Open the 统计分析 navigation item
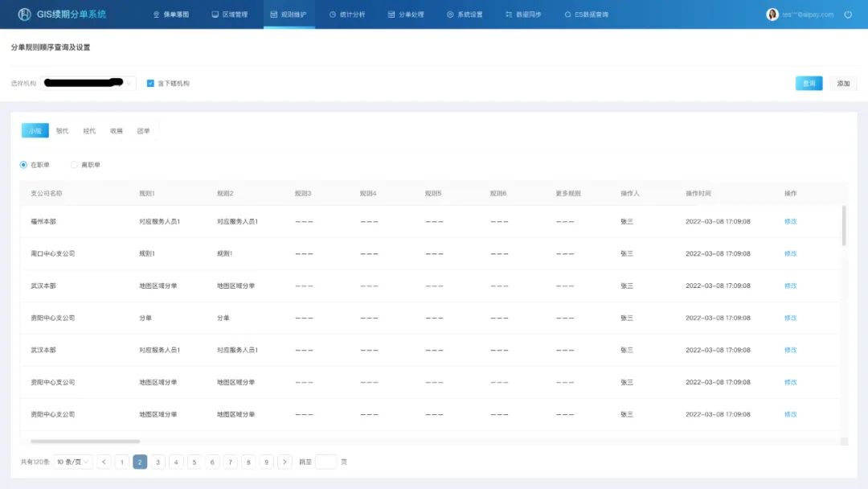868x489 pixels. (347, 14)
